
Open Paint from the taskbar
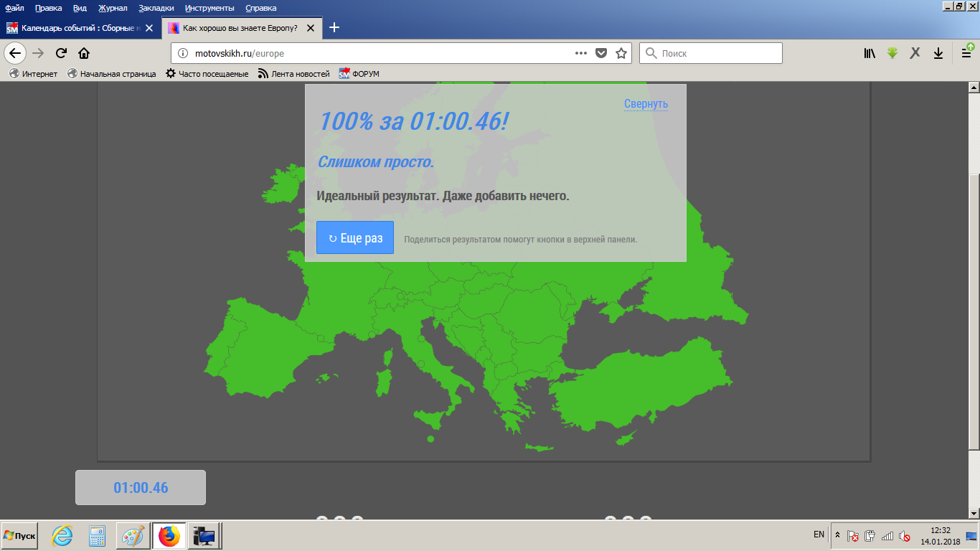133,535
